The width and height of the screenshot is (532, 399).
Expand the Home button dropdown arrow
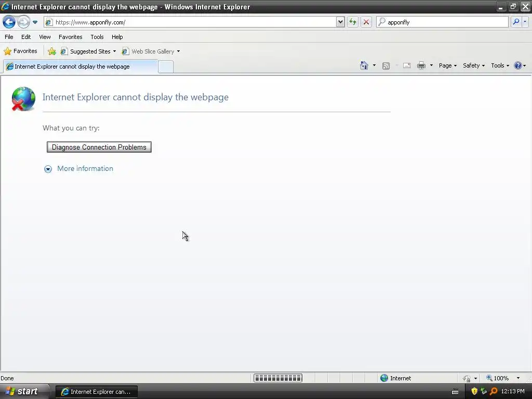pos(374,65)
